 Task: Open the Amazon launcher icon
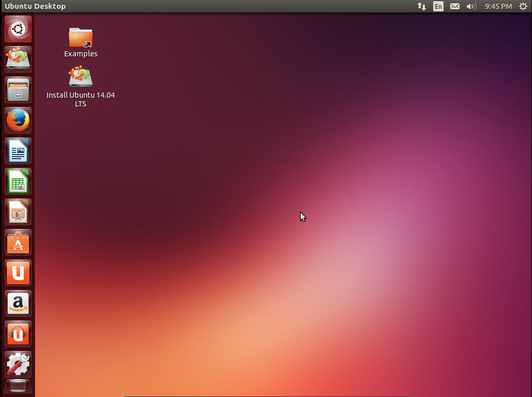coord(18,303)
